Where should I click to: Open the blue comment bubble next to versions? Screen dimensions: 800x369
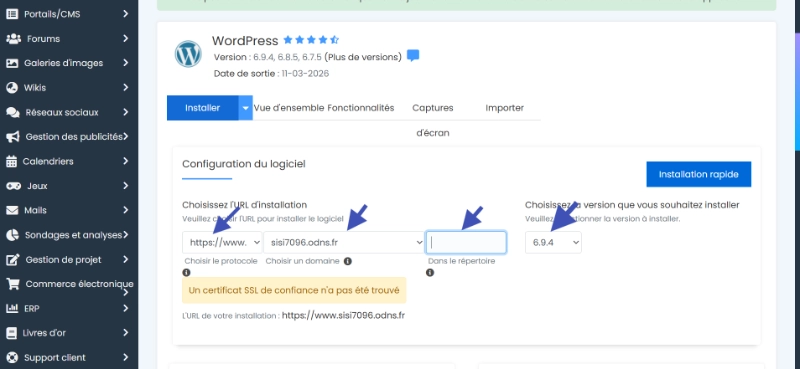pos(413,56)
